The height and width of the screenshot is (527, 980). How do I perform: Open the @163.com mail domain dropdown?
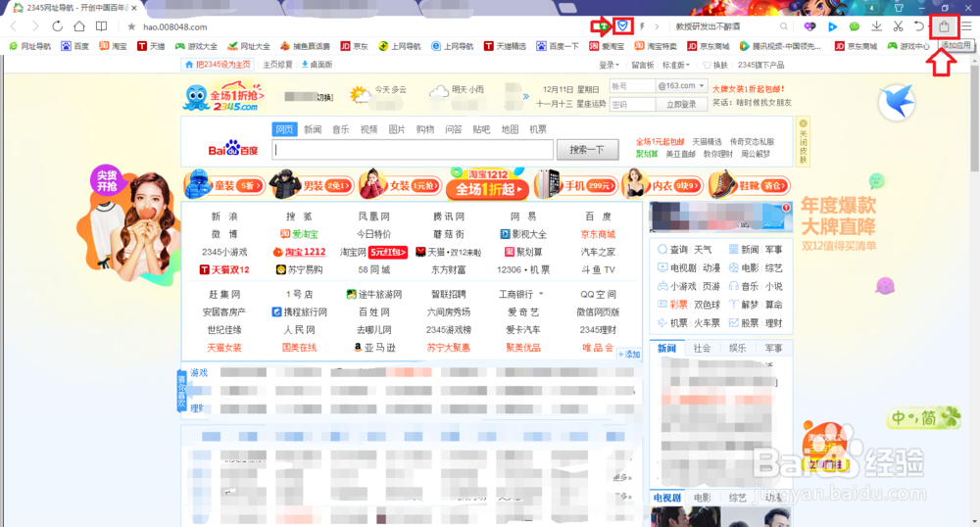click(x=681, y=85)
